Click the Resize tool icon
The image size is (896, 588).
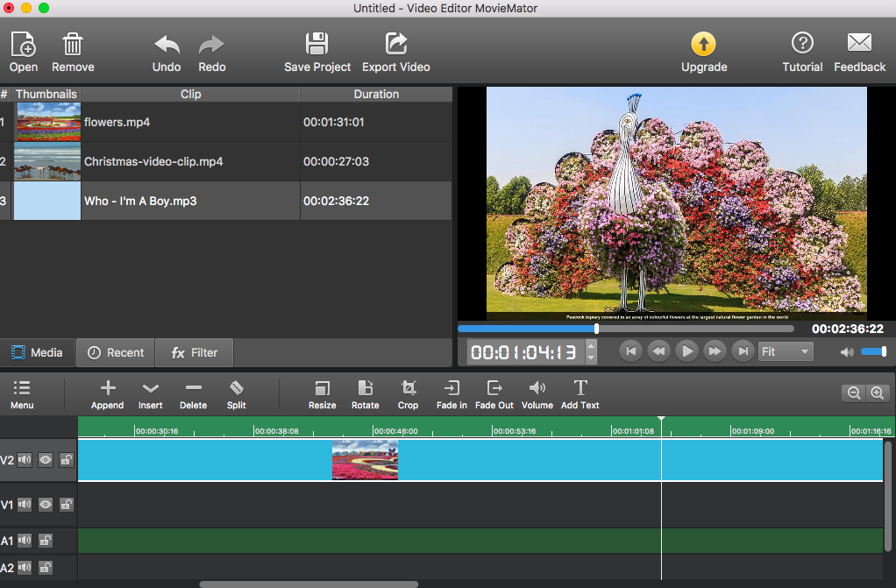coord(322,389)
